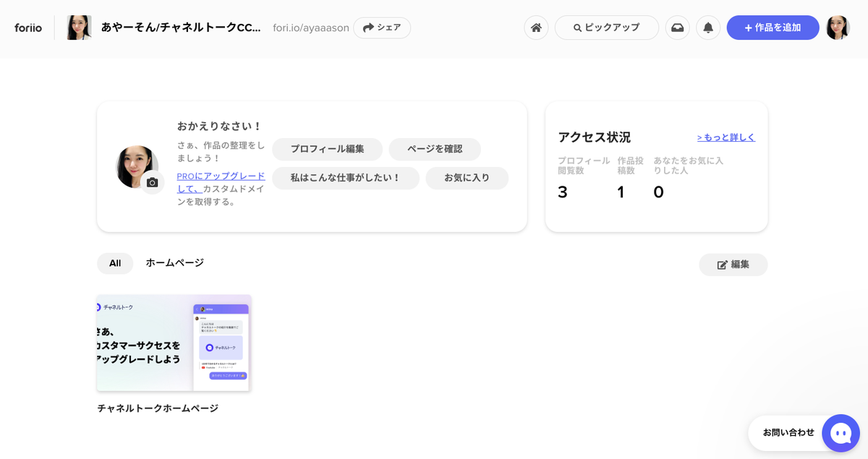Open the inbox tray icon
This screenshot has width=868, height=459.
coord(678,27)
